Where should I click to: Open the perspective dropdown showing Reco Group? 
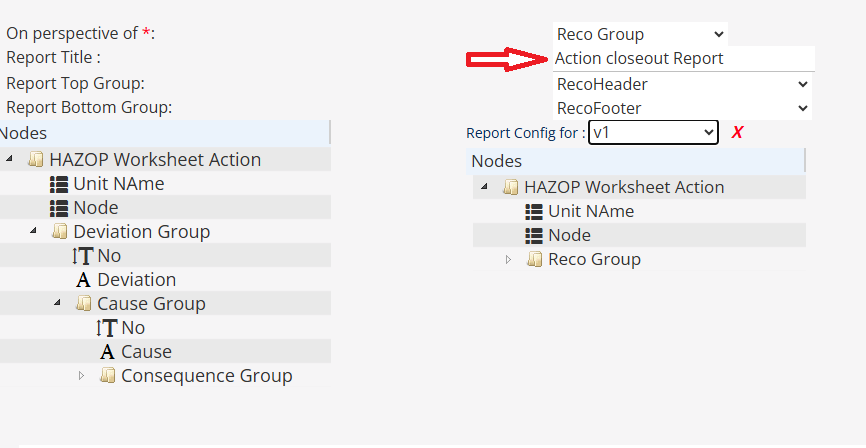(x=640, y=35)
